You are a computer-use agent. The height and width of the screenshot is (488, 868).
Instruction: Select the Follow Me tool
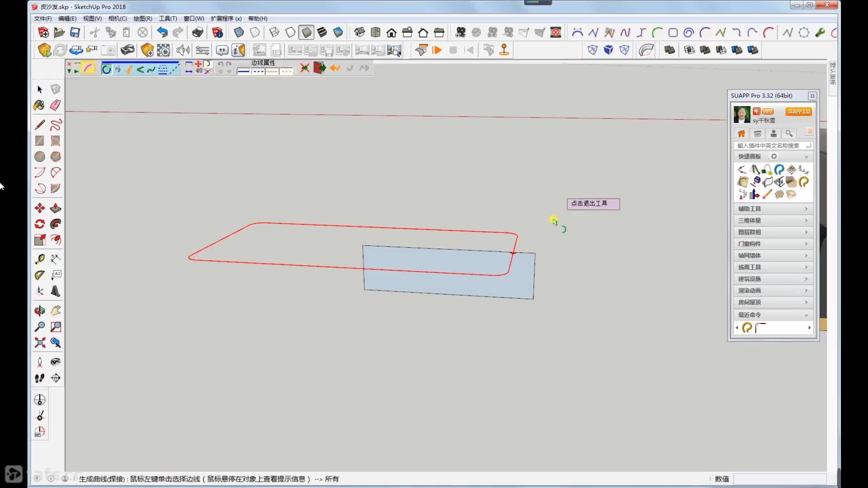(x=56, y=224)
